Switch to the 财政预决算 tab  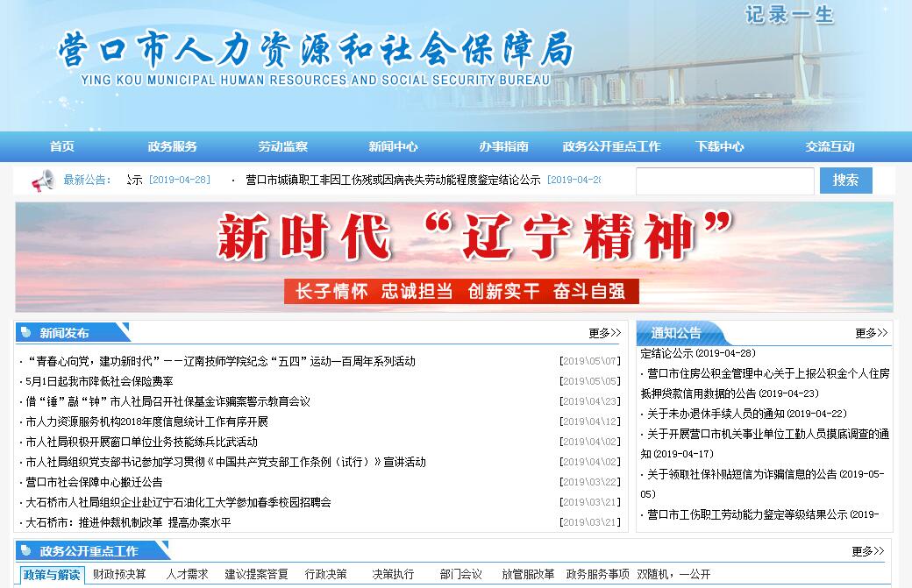[x=119, y=575]
